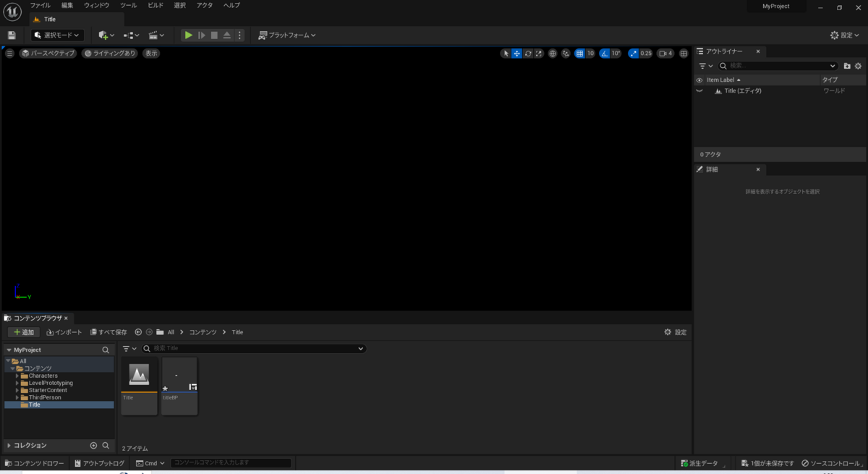Screen dimensions: 868x474
Task: Click the コンテンツ breadcrumb path segment
Action: coord(203,332)
